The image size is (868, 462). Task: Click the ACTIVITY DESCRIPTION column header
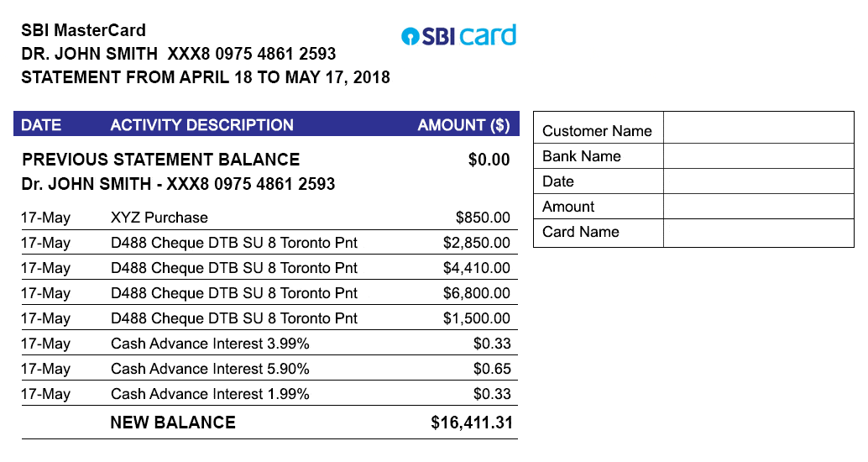point(201,125)
